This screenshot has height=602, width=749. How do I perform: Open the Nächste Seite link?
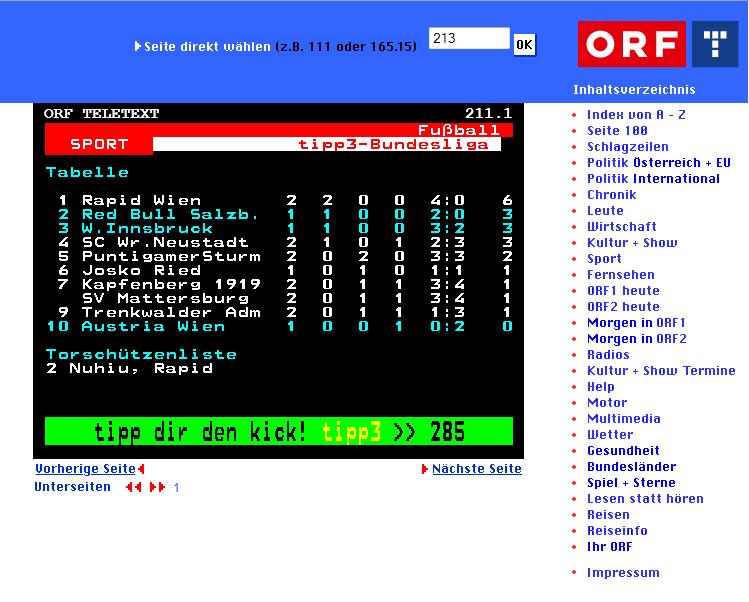point(477,469)
